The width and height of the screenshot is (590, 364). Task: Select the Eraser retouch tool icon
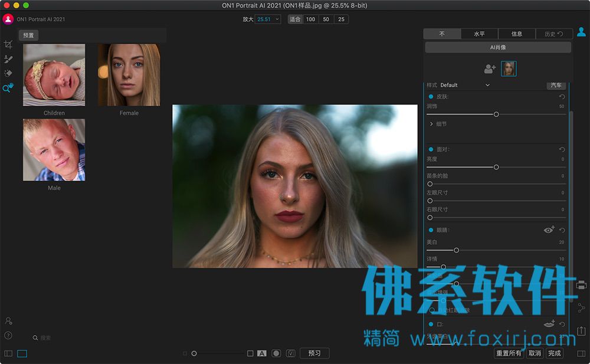point(8,73)
